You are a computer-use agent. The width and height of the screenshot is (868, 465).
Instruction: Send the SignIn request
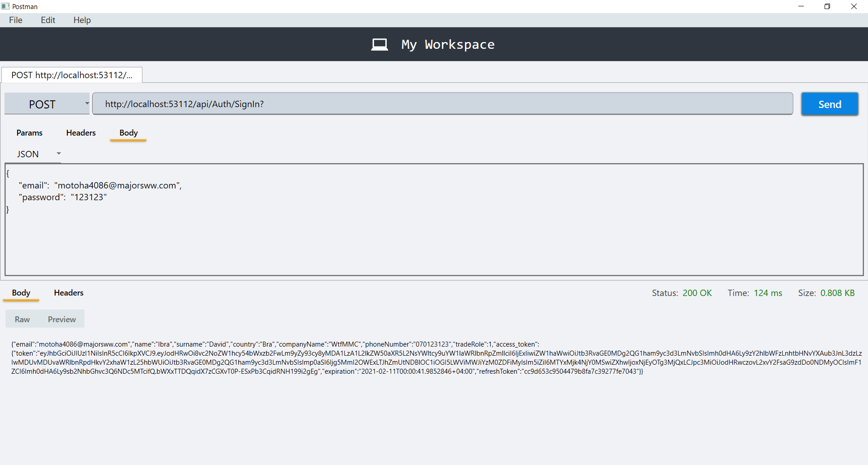(x=829, y=103)
